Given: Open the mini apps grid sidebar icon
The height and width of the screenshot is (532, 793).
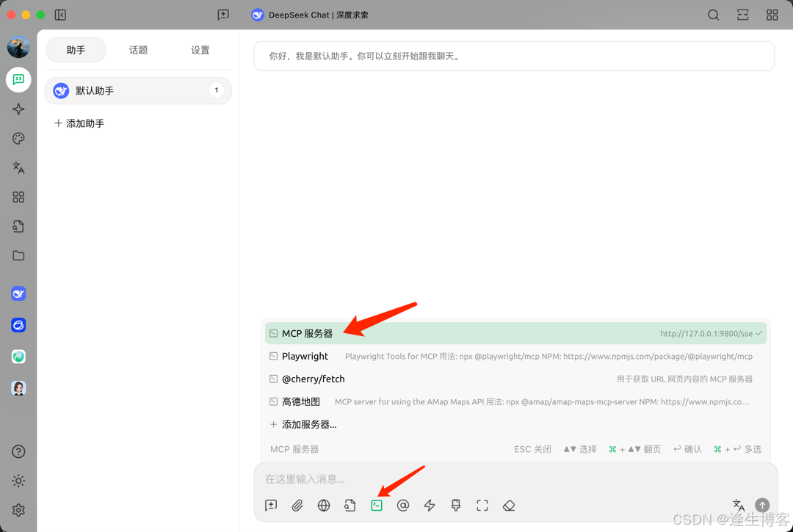Looking at the screenshot, I should (18, 197).
